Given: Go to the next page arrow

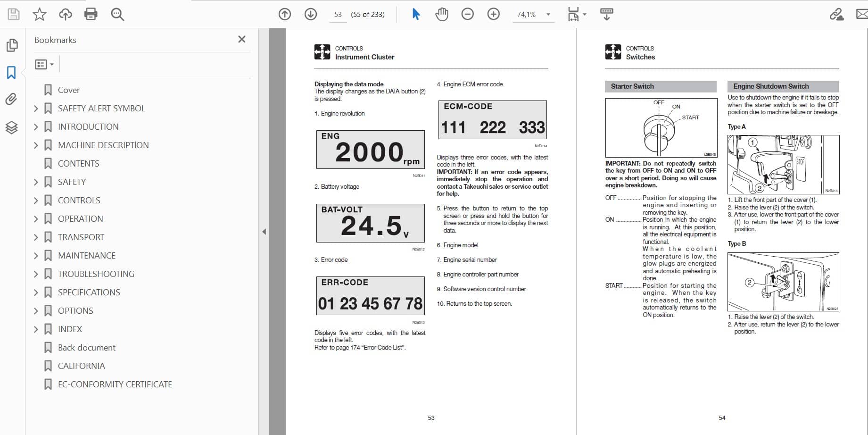Looking at the screenshot, I should 311,14.
